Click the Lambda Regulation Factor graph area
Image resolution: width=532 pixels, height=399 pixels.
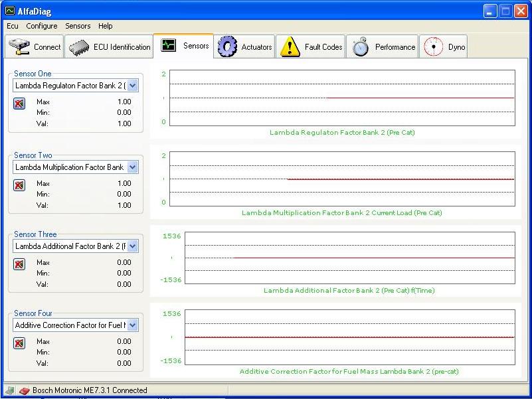coord(341,98)
